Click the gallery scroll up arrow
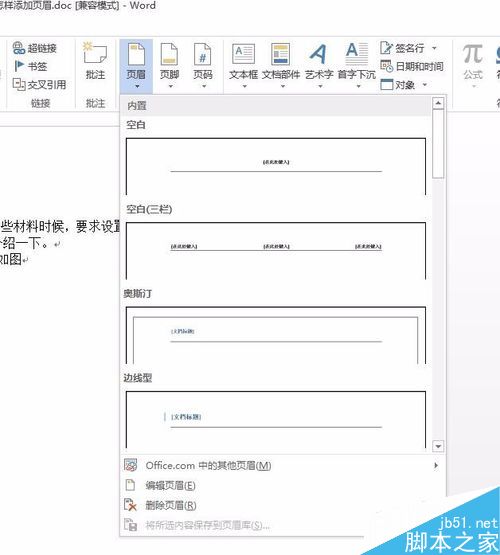The height and width of the screenshot is (555, 500). click(438, 103)
